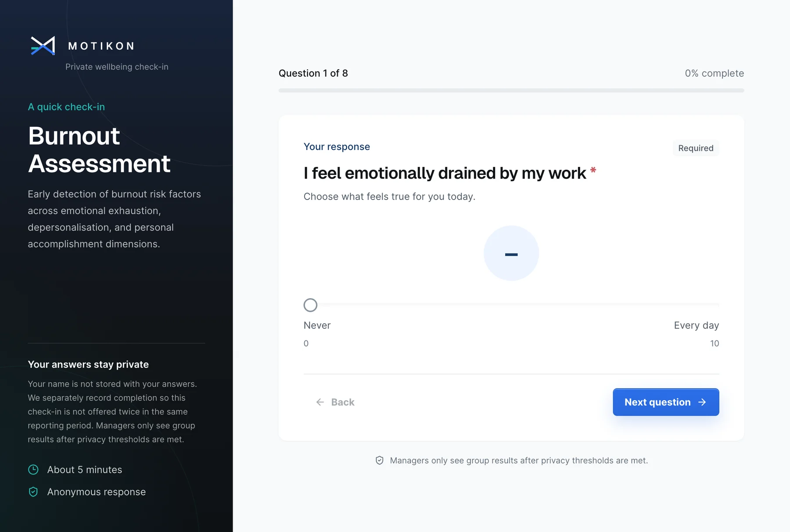Click the circular dash value indicator

coord(511,254)
